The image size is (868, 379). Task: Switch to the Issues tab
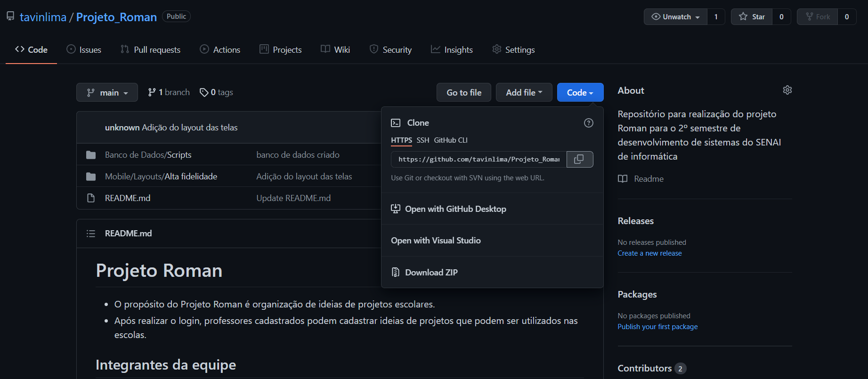(x=84, y=49)
